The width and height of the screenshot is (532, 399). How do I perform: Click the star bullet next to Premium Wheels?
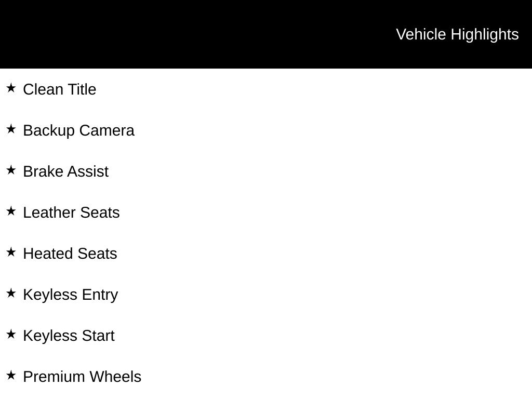pos(11,376)
